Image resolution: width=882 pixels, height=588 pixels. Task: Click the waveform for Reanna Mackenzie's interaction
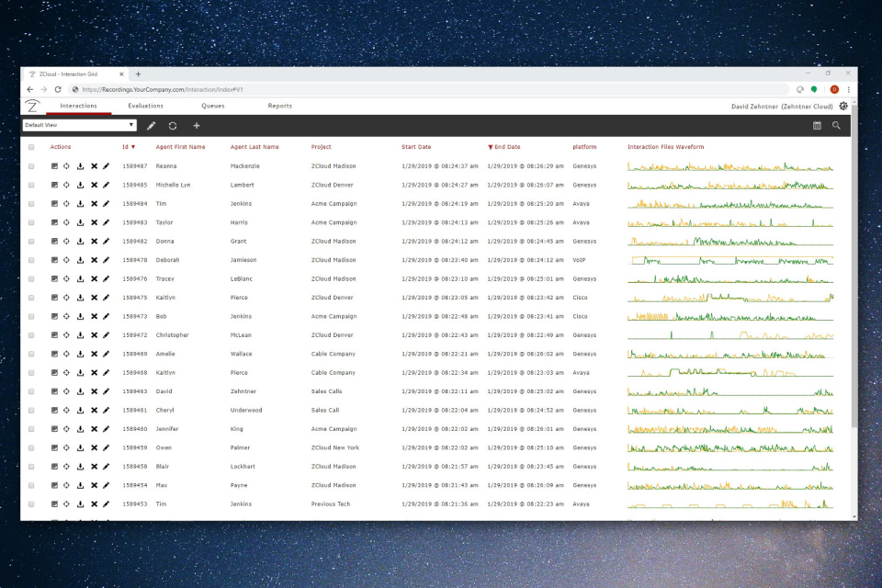tap(730, 166)
